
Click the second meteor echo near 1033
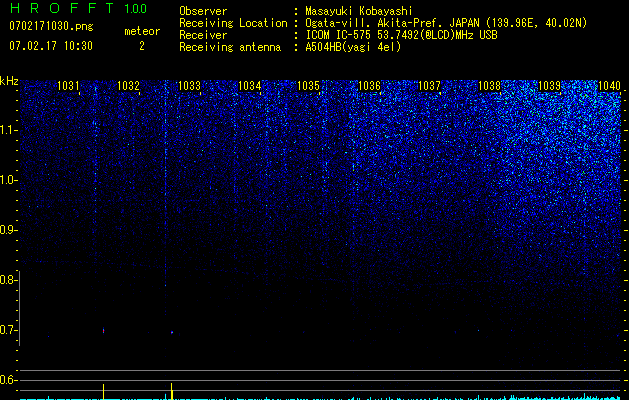click(x=172, y=332)
